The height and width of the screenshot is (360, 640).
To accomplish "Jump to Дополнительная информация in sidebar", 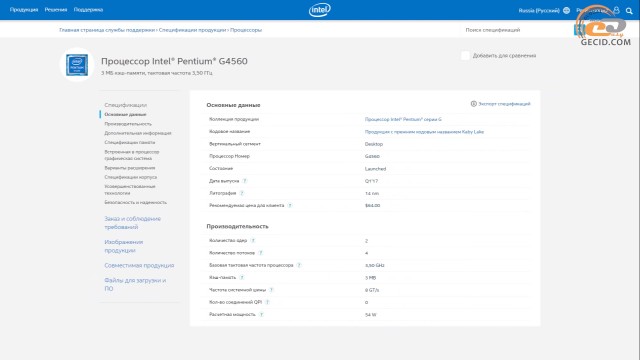I will tap(138, 133).
